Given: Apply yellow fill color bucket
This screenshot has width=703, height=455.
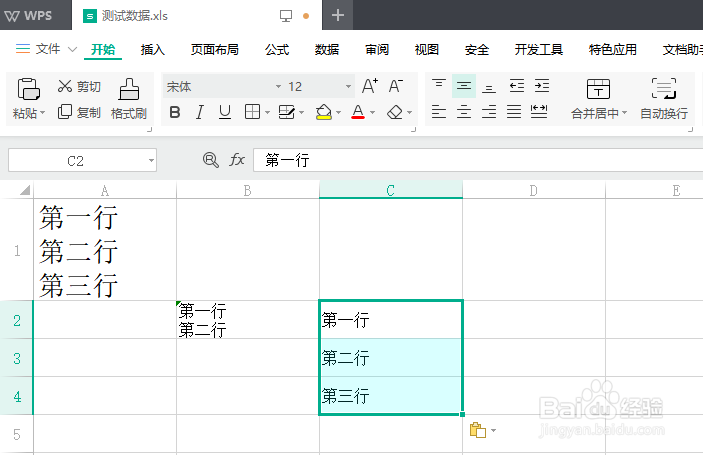Looking at the screenshot, I should pyautogui.click(x=324, y=112).
